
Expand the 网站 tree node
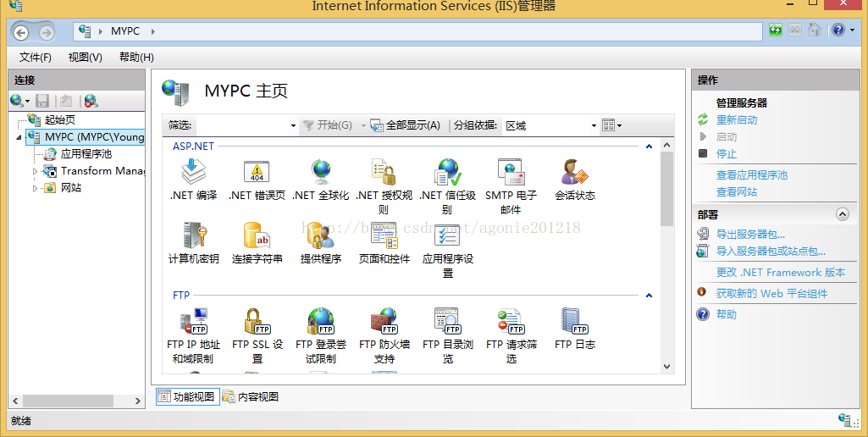pos(35,188)
